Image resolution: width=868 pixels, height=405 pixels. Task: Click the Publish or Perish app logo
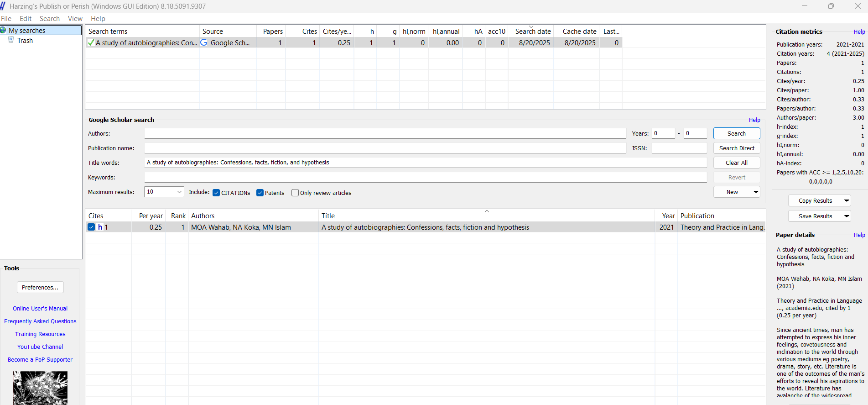coord(3,6)
